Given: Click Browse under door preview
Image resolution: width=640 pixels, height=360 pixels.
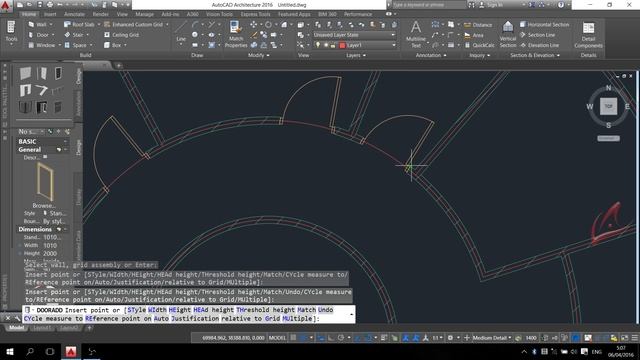Looking at the screenshot, I should pos(44,206).
